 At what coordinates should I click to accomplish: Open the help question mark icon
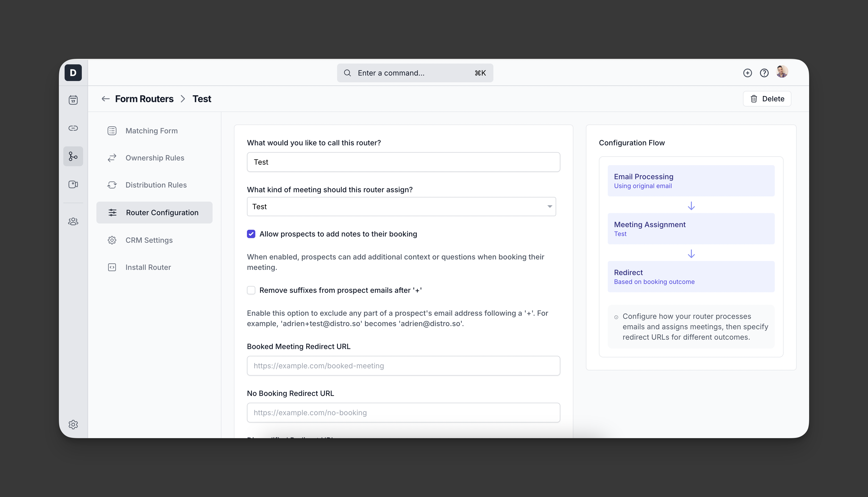tap(764, 73)
